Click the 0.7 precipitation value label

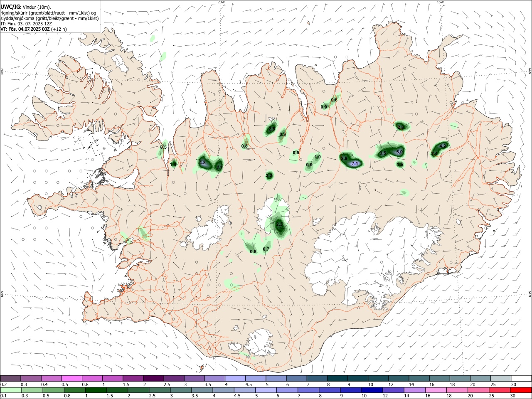tap(266, 249)
